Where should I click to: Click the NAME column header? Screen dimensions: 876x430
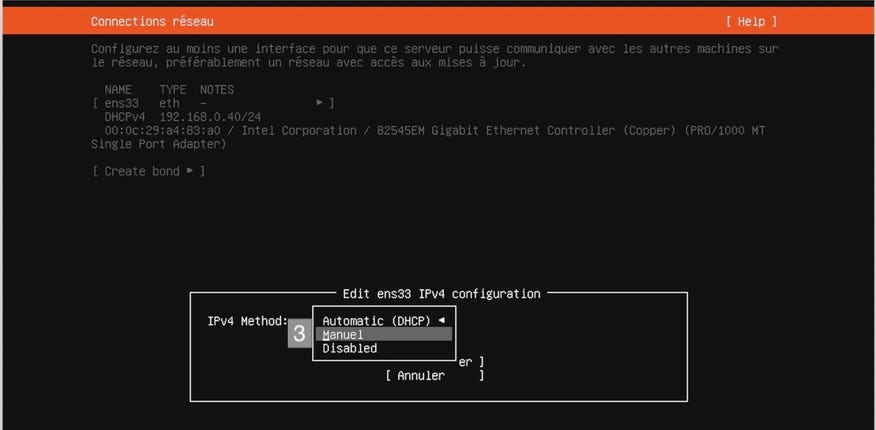pyautogui.click(x=119, y=89)
